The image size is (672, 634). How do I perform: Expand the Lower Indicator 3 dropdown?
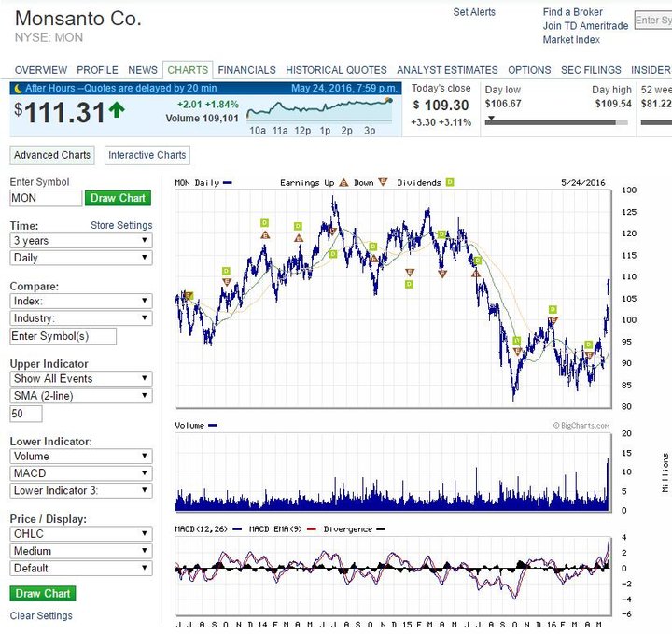point(81,490)
